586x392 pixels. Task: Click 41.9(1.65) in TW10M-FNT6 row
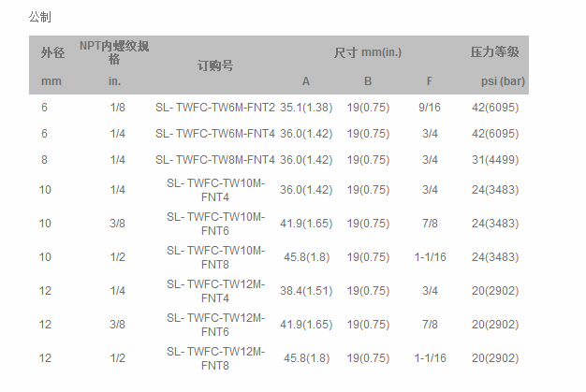tap(306, 224)
